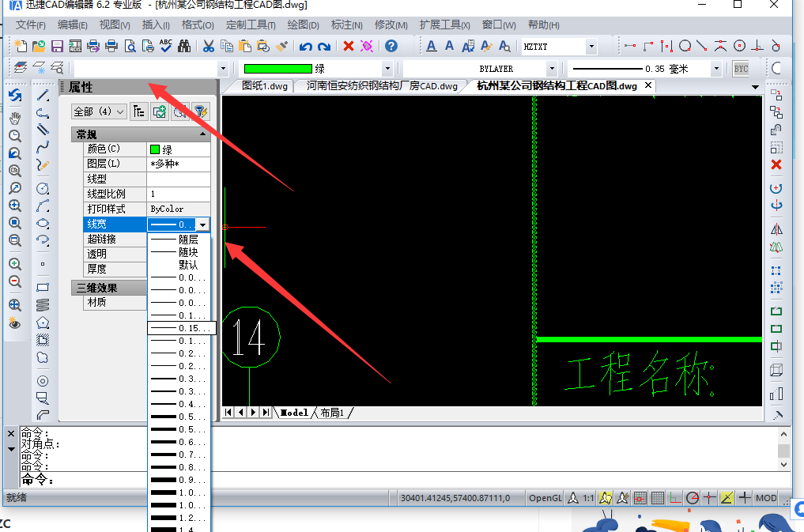Click the Redo arrow
Viewport: 804px width, 532px height.
pyautogui.click(x=324, y=47)
